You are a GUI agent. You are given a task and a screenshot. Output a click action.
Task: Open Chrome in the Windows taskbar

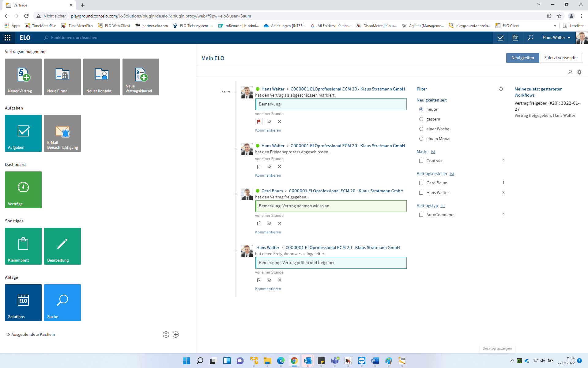294,361
